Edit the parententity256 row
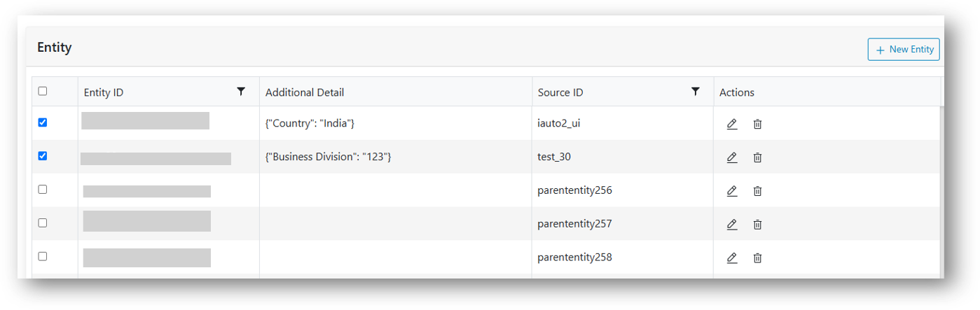 coord(732,190)
